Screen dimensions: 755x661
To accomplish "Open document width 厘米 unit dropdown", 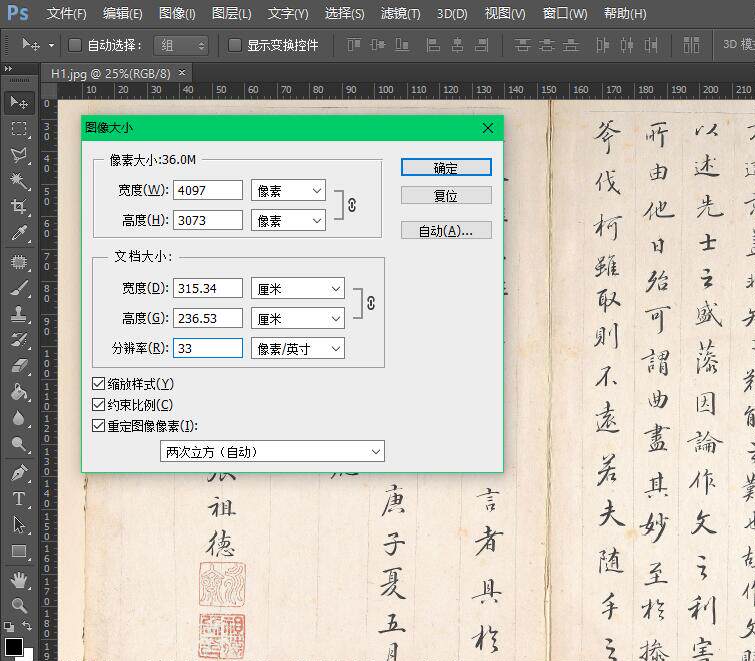I will coord(298,289).
